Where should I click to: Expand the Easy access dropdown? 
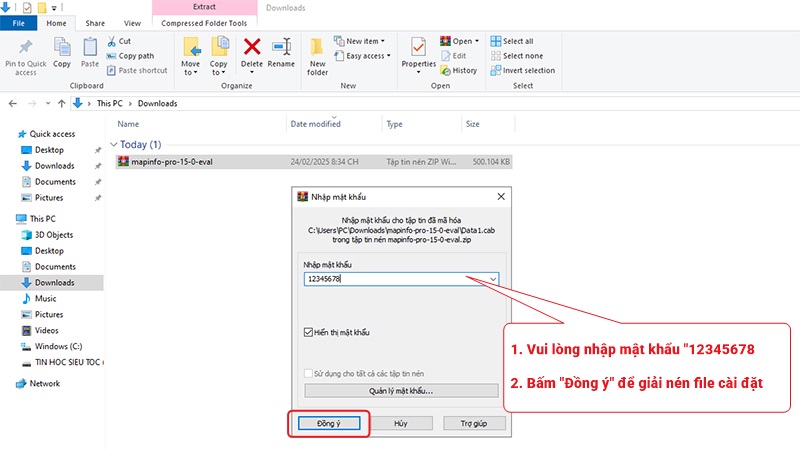[x=389, y=56]
